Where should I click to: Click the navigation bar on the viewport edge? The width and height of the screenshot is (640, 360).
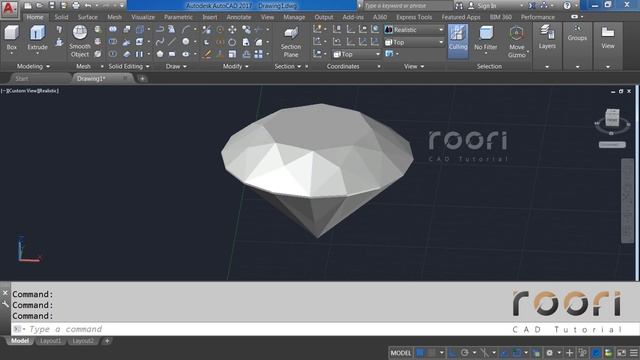tap(627, 201)
